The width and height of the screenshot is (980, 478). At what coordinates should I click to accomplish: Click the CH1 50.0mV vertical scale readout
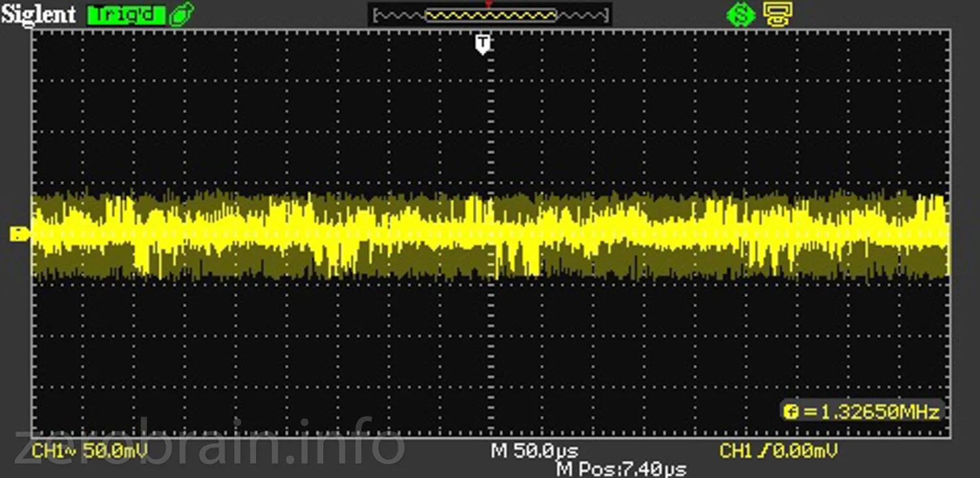[x=90, y=451]
